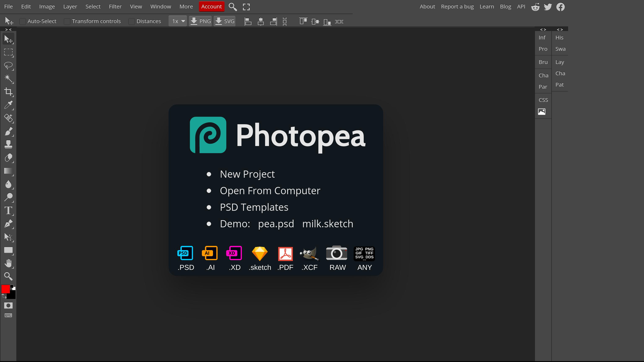This screenshot has width=644, height=362.
Task: Enable the Distances checkbox
Action: [131, 22]
